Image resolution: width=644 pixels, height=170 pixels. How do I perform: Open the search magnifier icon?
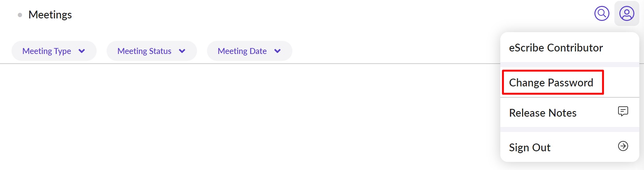click(602, 13)
